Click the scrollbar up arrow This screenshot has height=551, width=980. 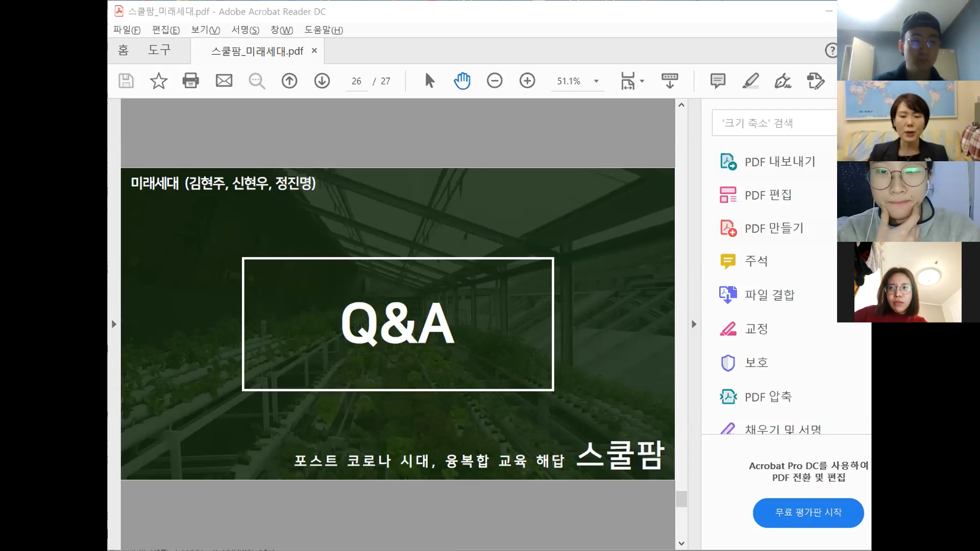pos(681,105)
